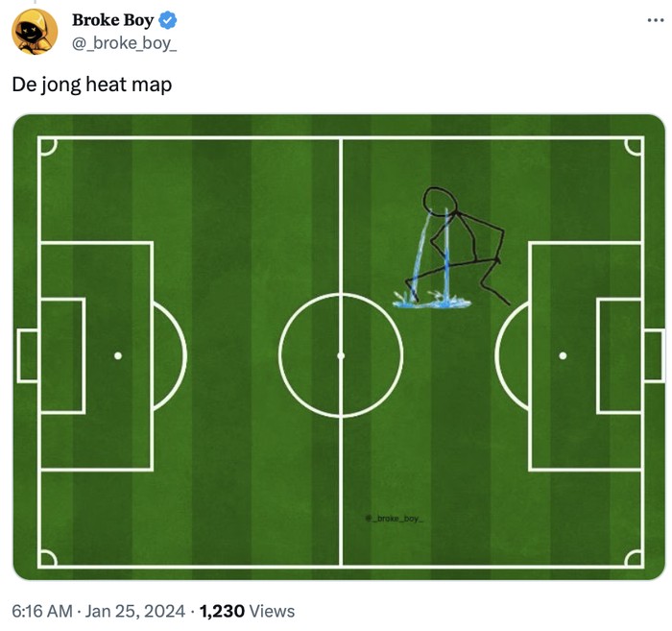Click the stick figure's head

click(x=438, y=200)
